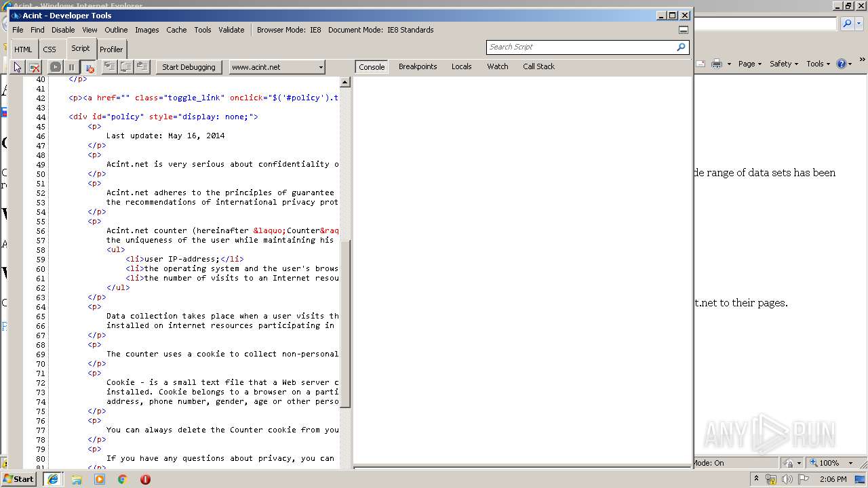This screenshot has width=868, height=488.
Task: Open the Outline menu
Action: click(x=116, y=30)
